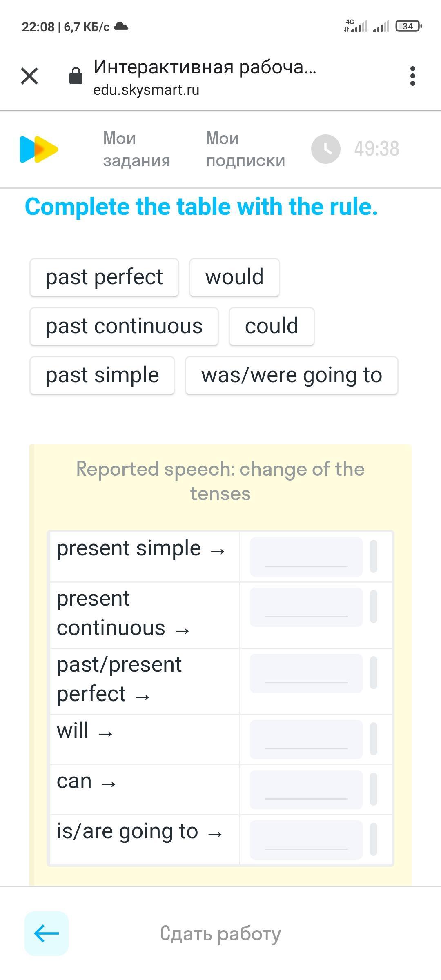The image size is (441, 980).
Task: Tap the padlock site security icon
Action: (76, 76)
